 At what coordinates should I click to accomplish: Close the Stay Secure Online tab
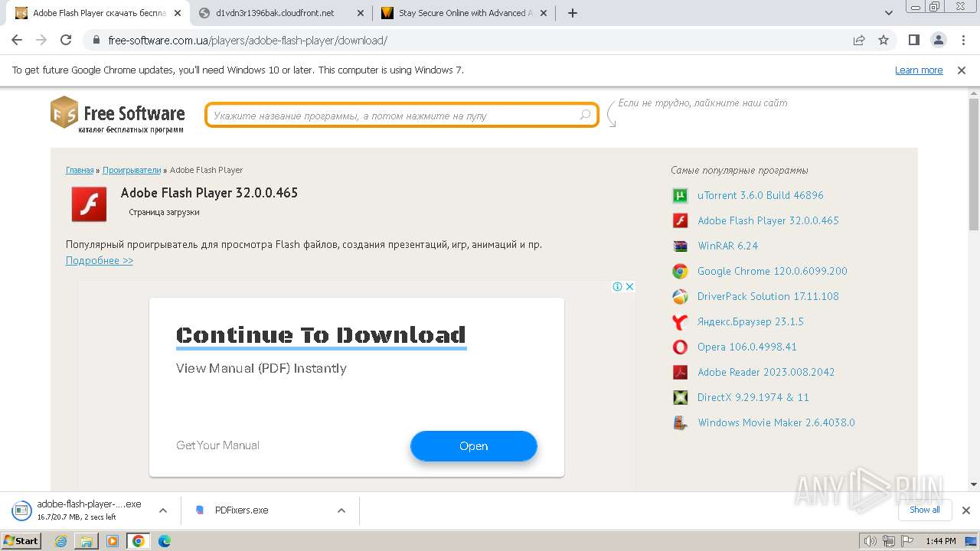pos(543,13)
